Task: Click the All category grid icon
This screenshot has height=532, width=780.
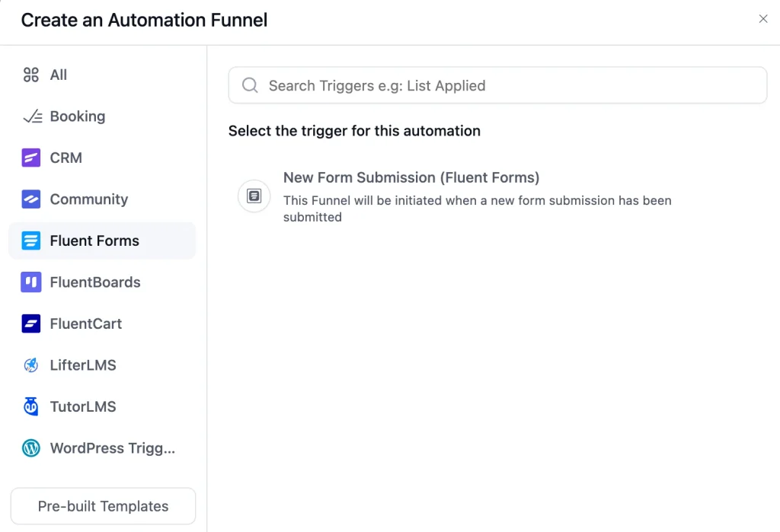Action: pos(30,75)
